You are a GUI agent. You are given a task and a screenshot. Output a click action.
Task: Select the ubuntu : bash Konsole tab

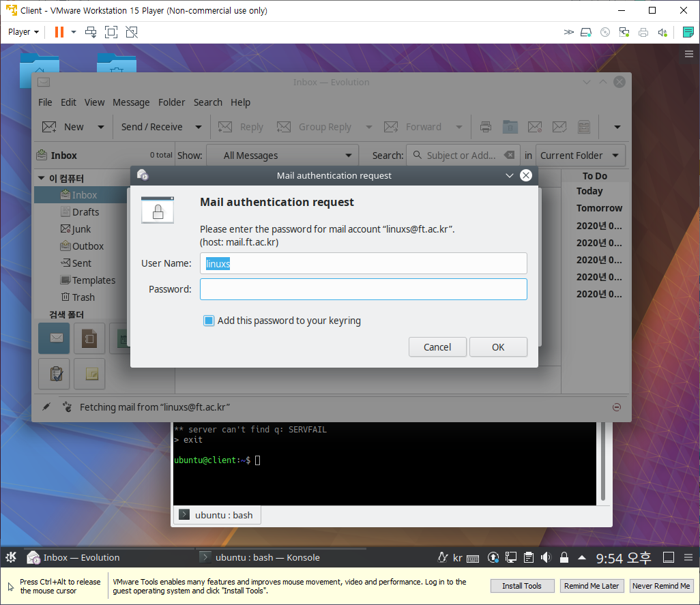click(218, 515)
